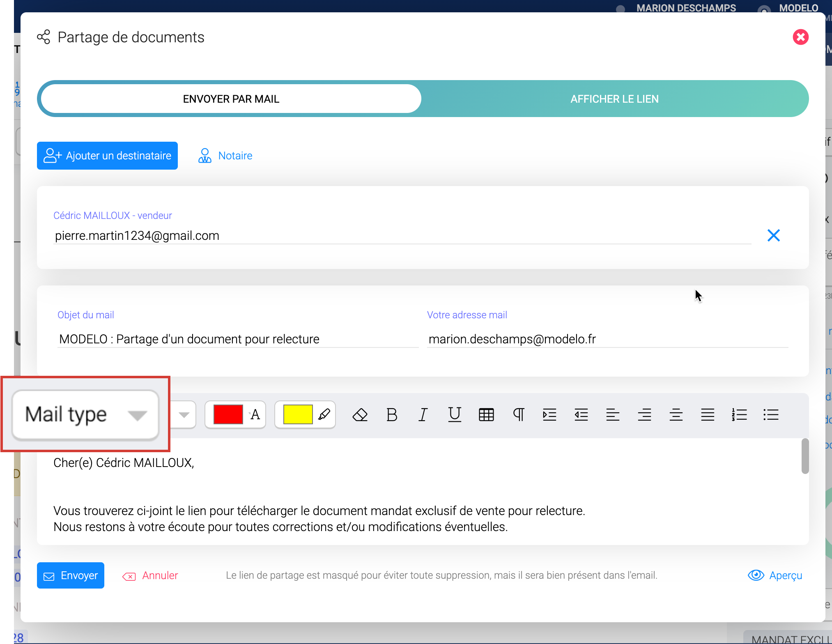Insert a table in the mail body
832x644 pixels.
(486, 415)
